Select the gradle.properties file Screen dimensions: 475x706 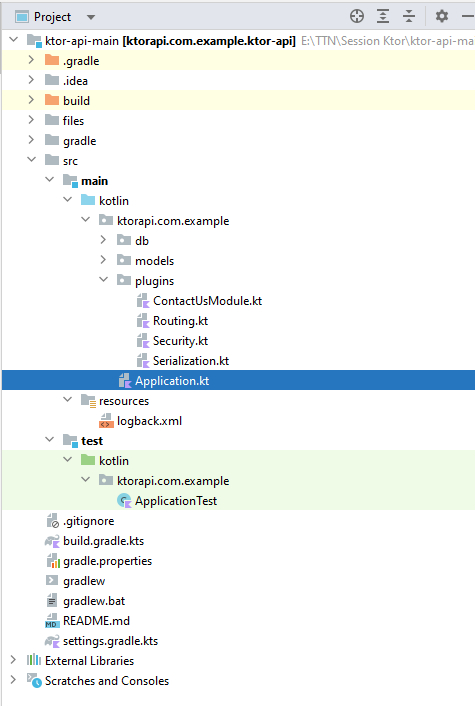click(x=107, y=561)
